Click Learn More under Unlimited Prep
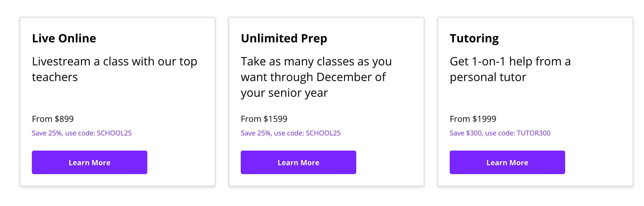The image size is (644, 206). click(298, 162)
